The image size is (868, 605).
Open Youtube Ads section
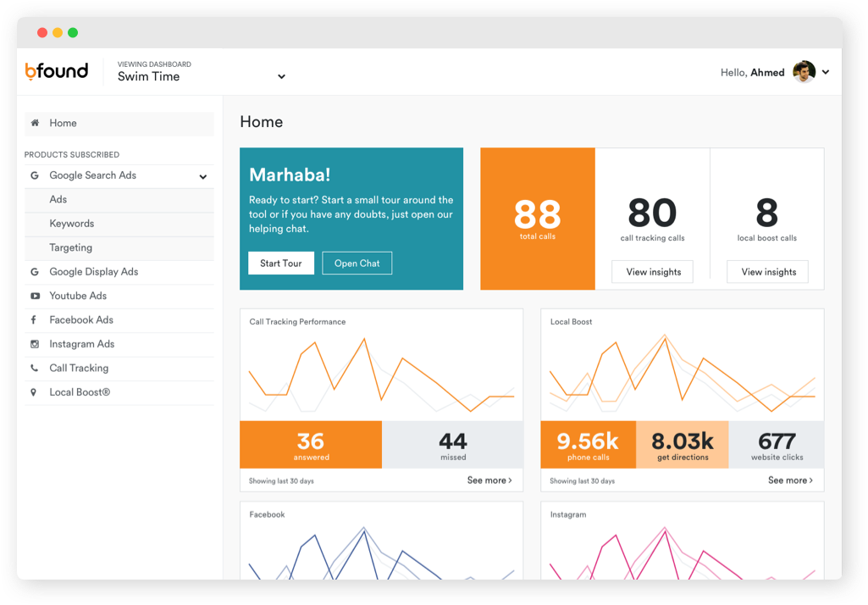(x=119, y=297)
